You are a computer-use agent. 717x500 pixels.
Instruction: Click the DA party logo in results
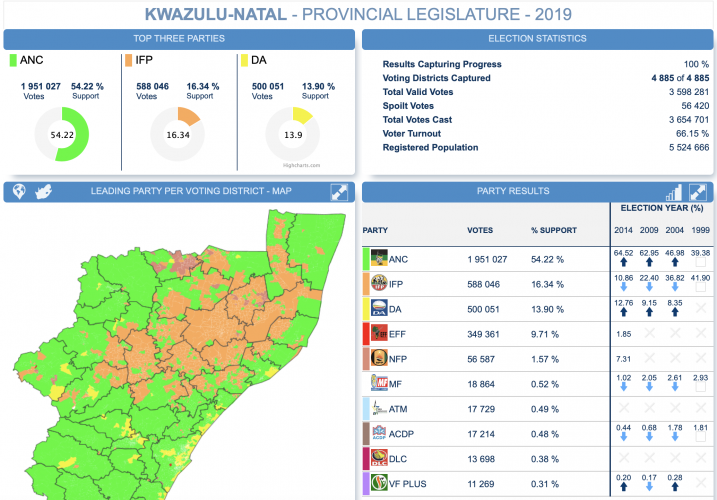[x=380, y=309]
